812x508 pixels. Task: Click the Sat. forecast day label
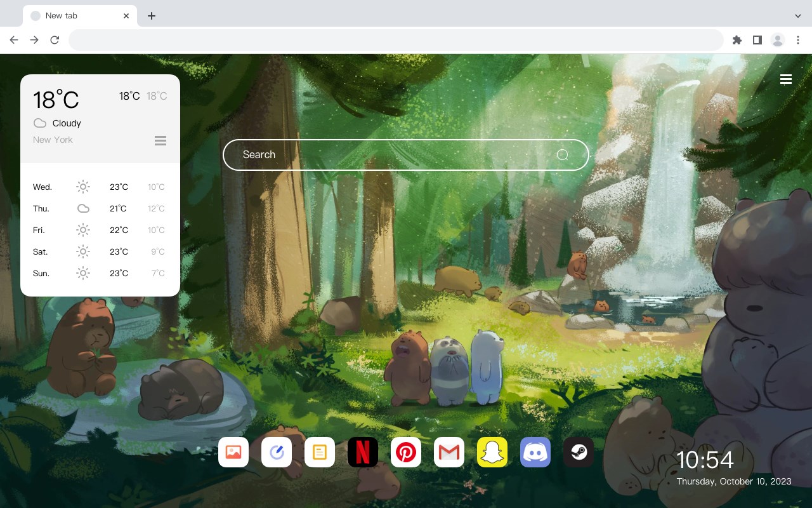click(x=41, y=251)
